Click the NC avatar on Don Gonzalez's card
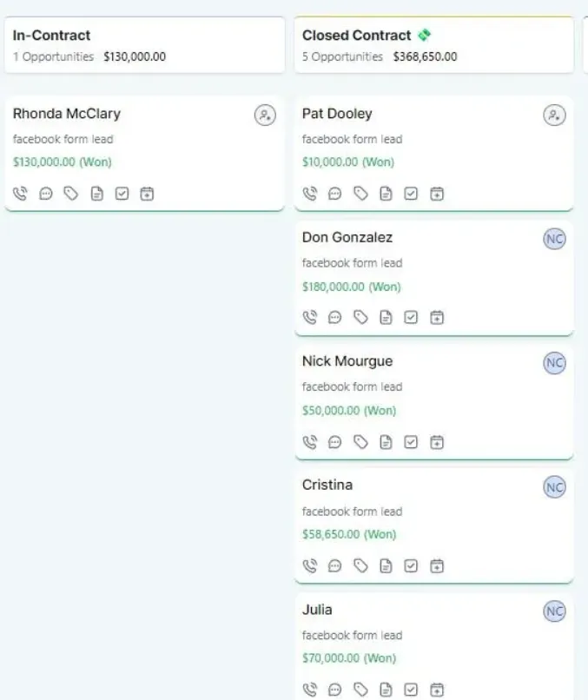This screenshot has height=700, width=588. [x=554, y=239]
